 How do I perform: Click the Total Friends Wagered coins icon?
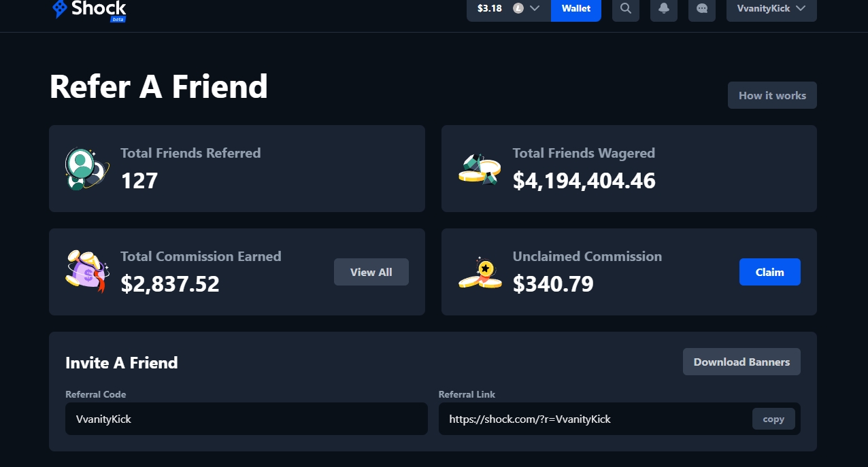click(x=480, y=169)
